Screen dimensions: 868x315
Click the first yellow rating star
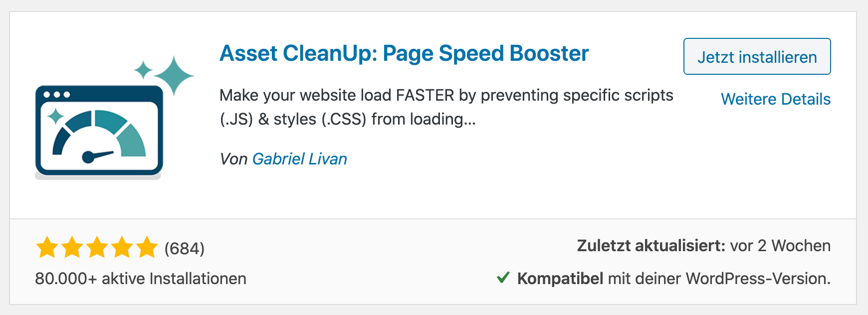[47, 248]
